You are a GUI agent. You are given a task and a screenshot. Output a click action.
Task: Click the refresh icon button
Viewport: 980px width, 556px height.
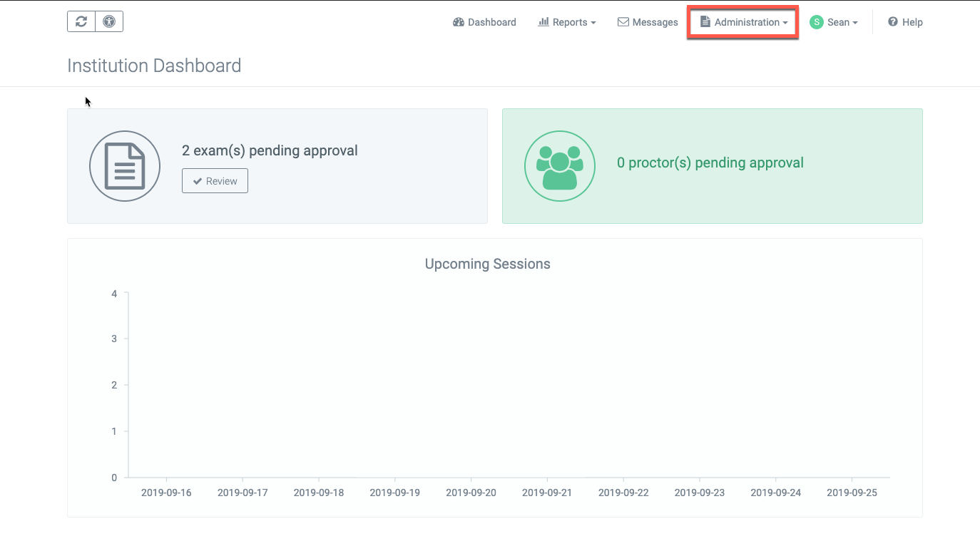(81, 21)
